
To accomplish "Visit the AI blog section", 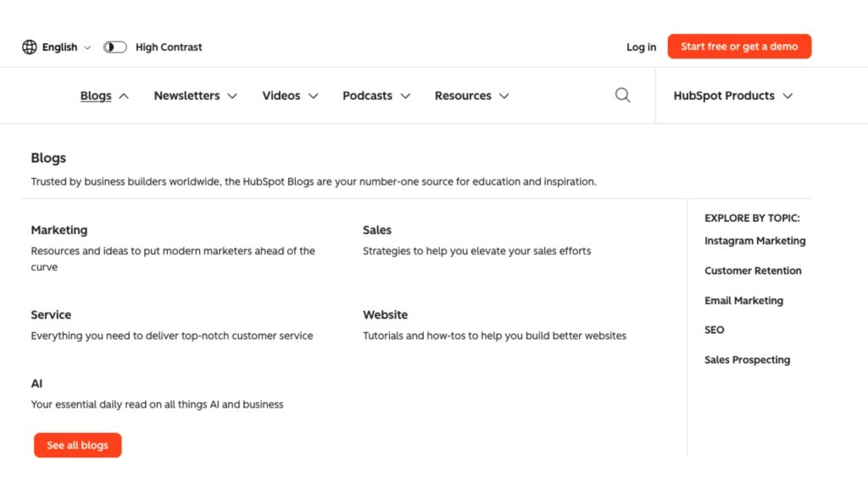I will (36, 383).
